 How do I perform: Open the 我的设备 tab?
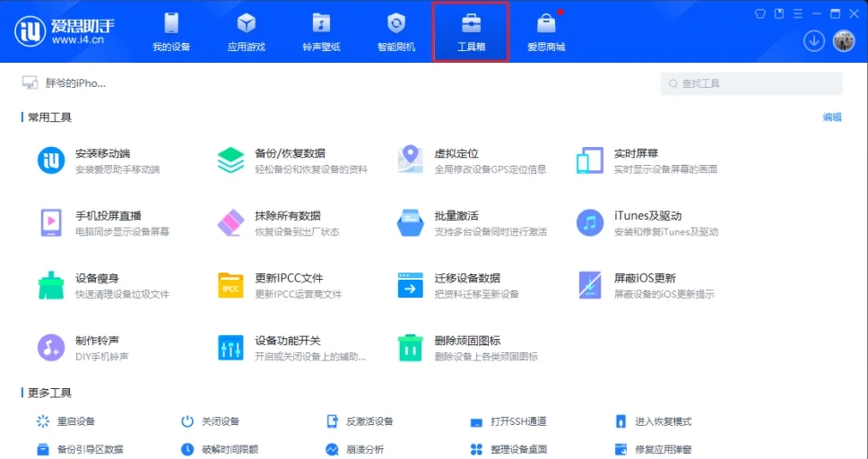[171, 31]
